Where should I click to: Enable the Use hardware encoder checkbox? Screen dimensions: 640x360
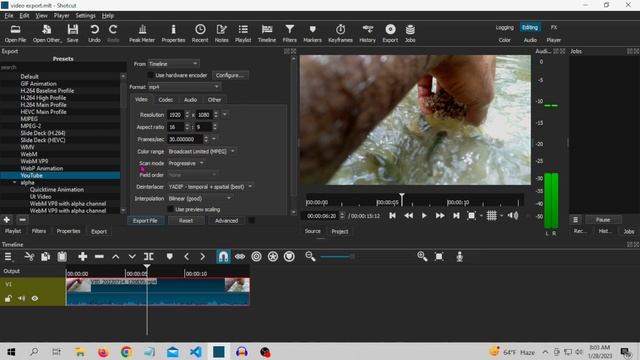(x=151, y=76)
